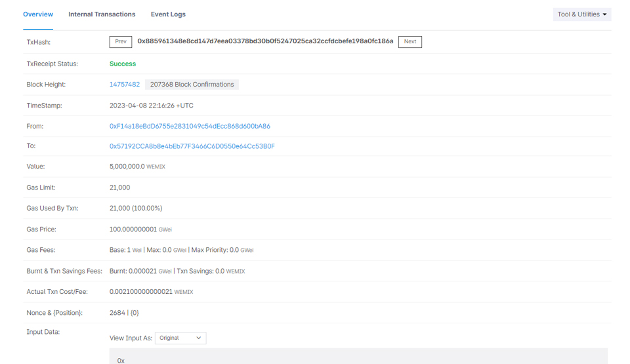Image resolution: width=630 pixels, height=364 pixels.
Task: Open the View Input As dropdown
Action: point(180,338)
